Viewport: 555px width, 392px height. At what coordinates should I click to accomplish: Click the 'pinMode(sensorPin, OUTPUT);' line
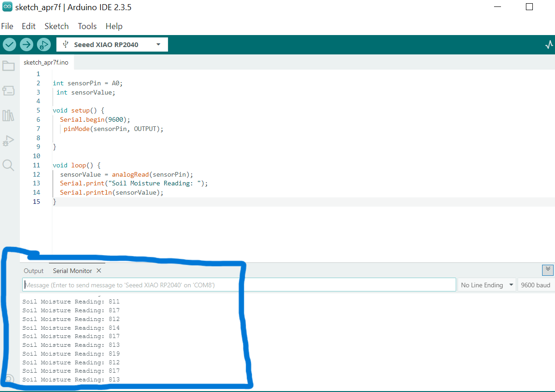tap(114, 129)
